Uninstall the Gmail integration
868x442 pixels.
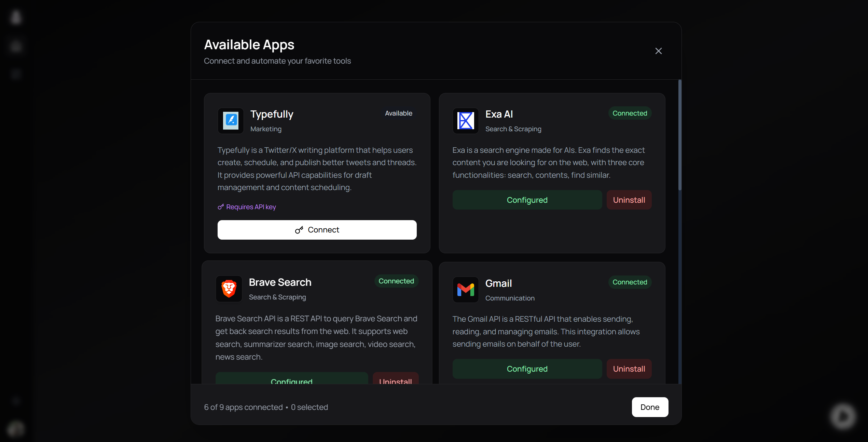[629, 369]
